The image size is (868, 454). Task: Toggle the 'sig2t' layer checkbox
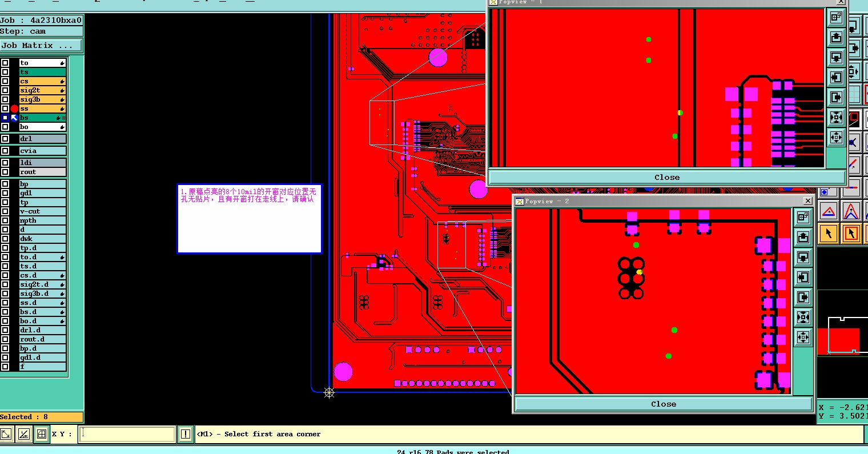pyautogui.click(x=5, y=90)
